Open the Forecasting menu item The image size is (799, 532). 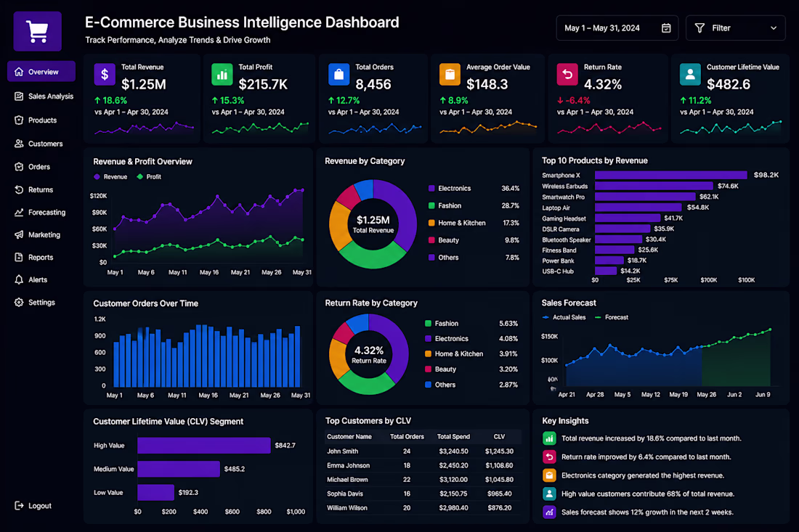pyautogui.click(x=40, y=212)
